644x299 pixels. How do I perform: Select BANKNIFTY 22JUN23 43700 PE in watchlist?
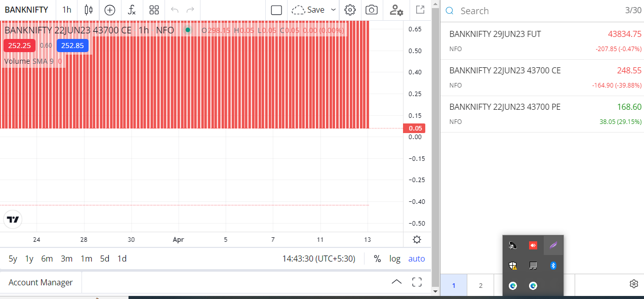coord(542,114)
